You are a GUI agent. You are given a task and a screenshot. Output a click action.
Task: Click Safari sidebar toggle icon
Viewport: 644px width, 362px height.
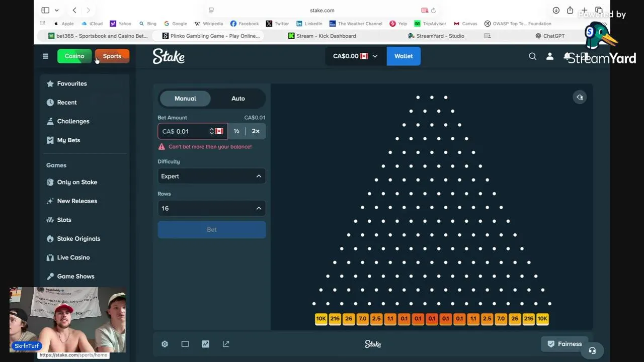tap(45, 10)
